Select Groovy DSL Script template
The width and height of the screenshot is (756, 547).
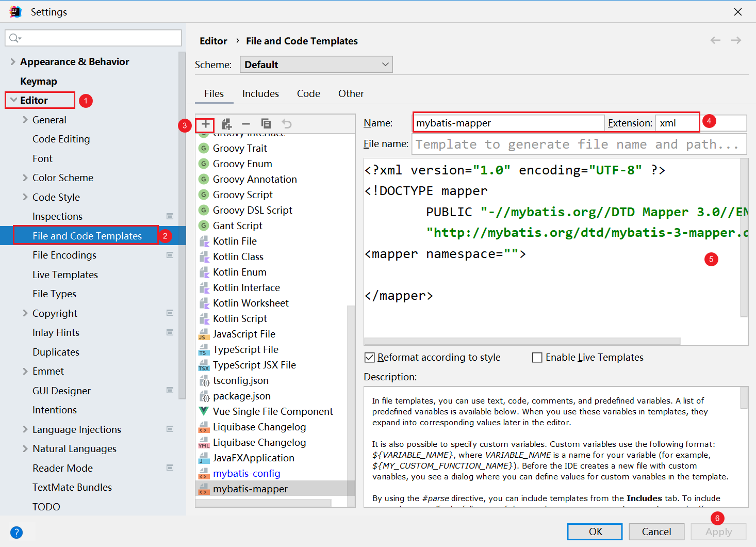click(253, 210)
